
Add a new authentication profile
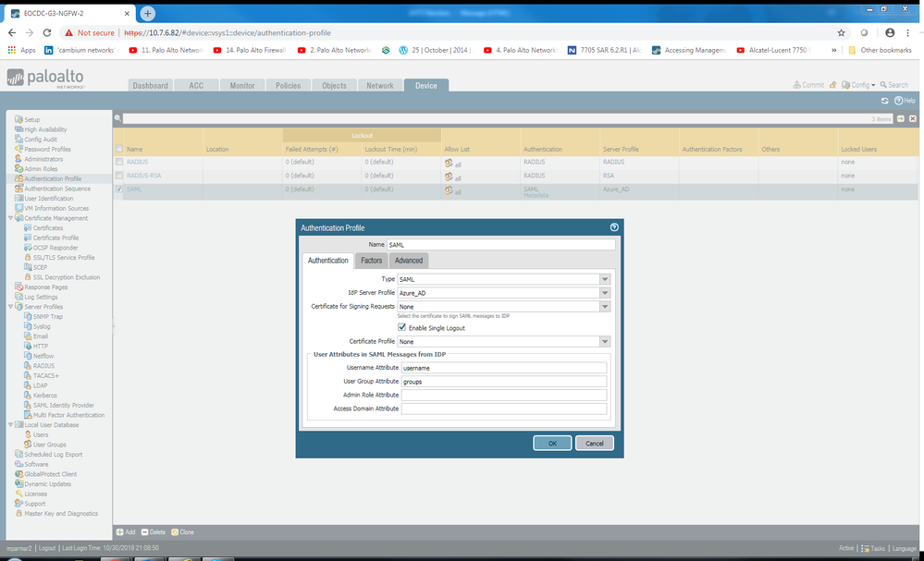coord(126,532)
